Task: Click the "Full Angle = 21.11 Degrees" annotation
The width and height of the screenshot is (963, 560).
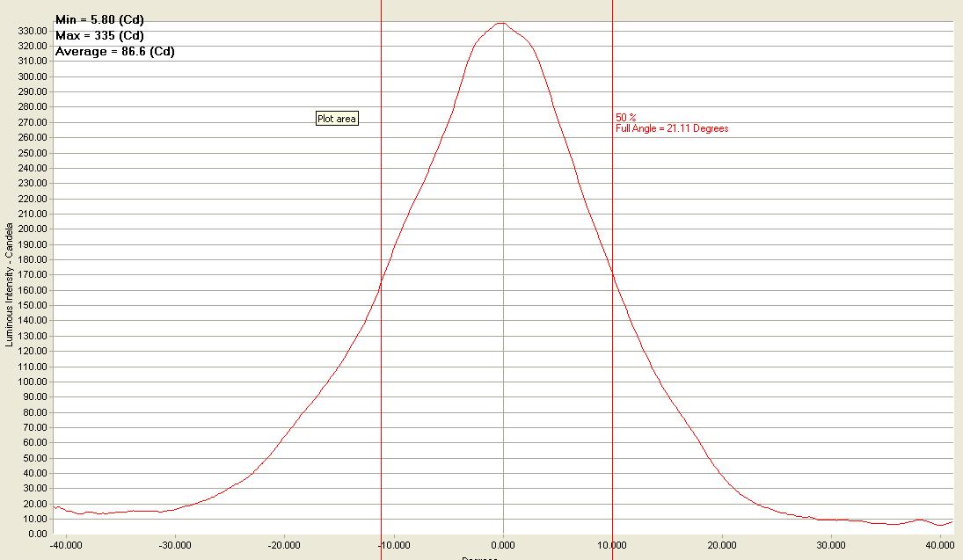Action: pyautogui.click(x=672, y=129)
